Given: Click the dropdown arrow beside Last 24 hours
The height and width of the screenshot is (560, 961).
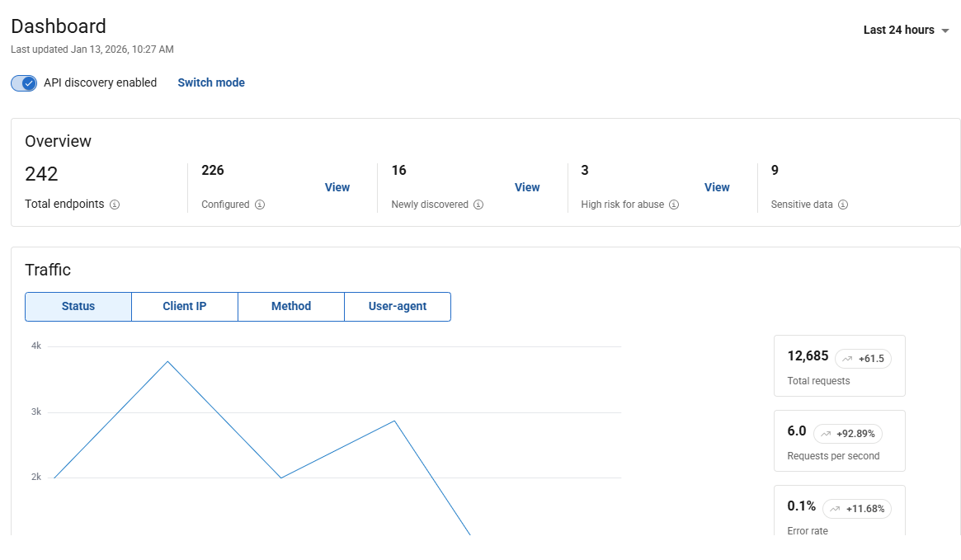Looking at the screenshot, I should (945, 31).
